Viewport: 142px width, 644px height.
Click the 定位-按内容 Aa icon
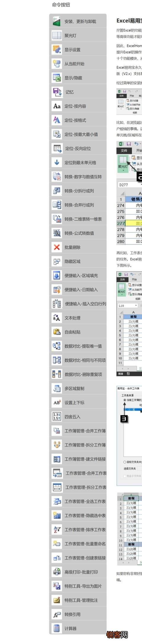click(x=57, y=106)
